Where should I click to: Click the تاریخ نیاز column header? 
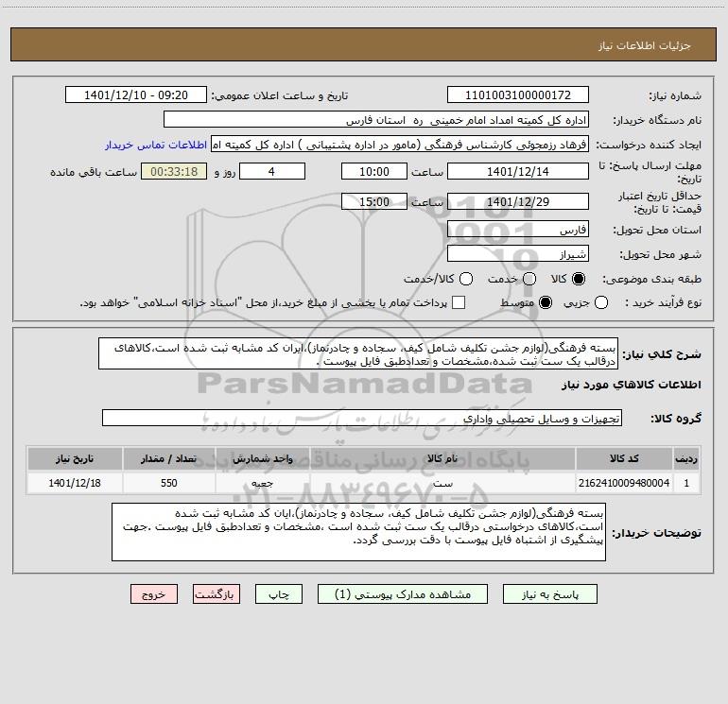pos(75,458)
